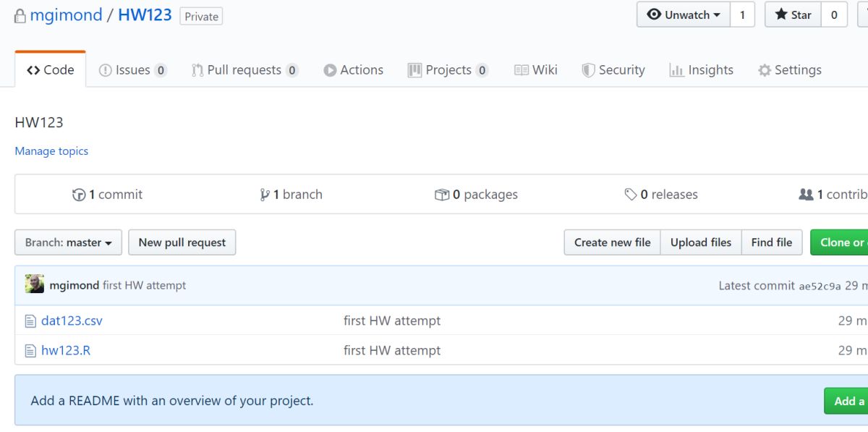
Task: Click the file icon beside dat123.csv
Action: click(x=30, y=321)
